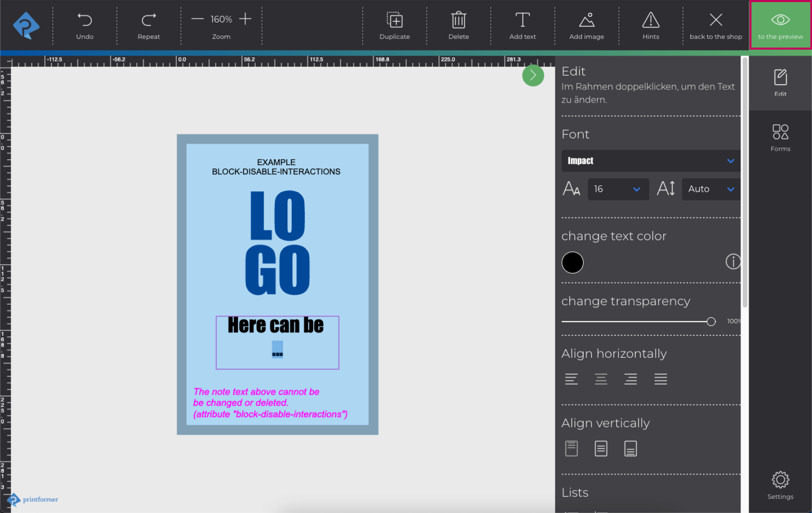Open the Impact font dropdown
Viewport: 812px width, 513px height.
click(650, 161)
